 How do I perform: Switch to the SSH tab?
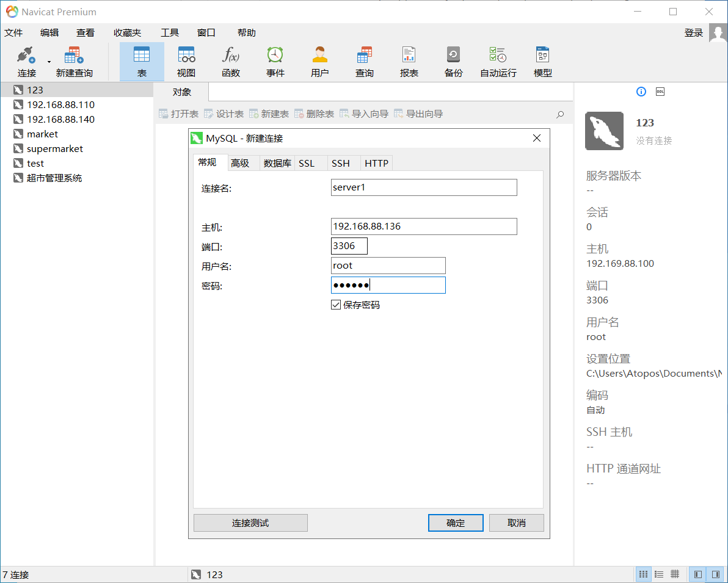pos(341,163)
